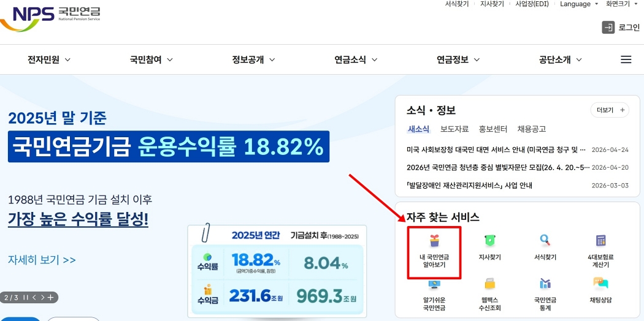Open the 사업장(EDI) link
644x321 pixels.
tap(532, 4)
